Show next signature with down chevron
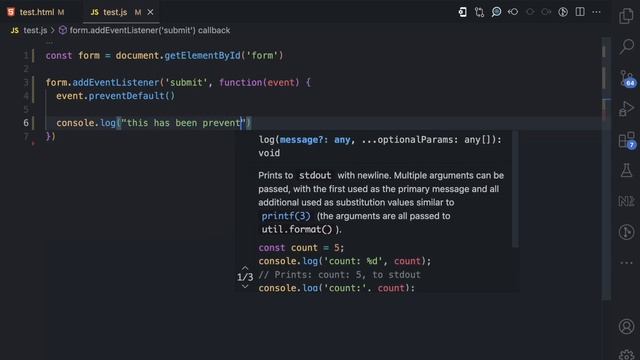The image size is (640, 360). [x=245, y=286]
